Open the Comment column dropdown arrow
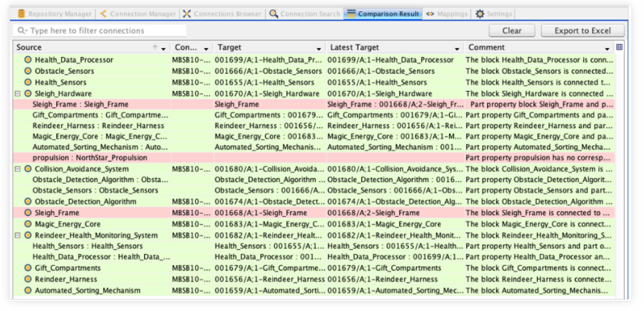Viewport: 644px width, 311px height. (607, 49)
